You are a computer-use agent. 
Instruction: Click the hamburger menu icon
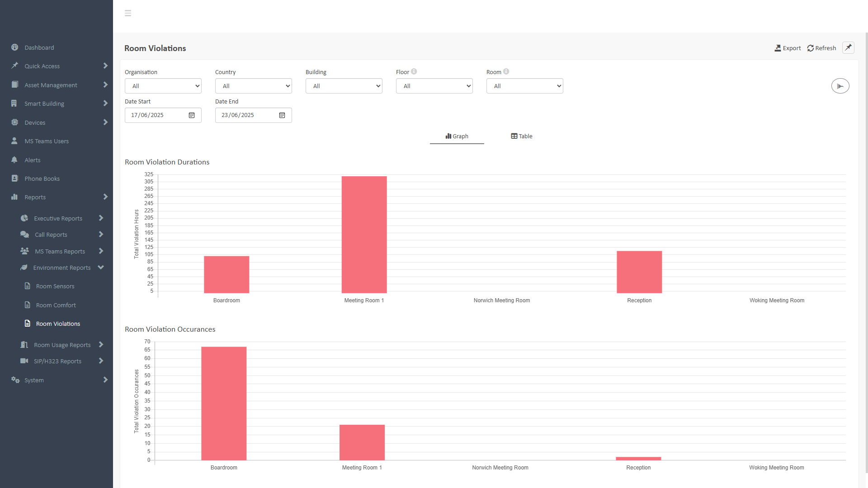[x=128, y=13]
